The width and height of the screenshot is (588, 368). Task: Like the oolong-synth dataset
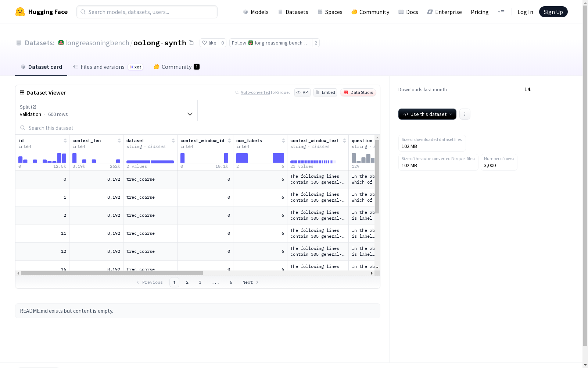[209, 43]
